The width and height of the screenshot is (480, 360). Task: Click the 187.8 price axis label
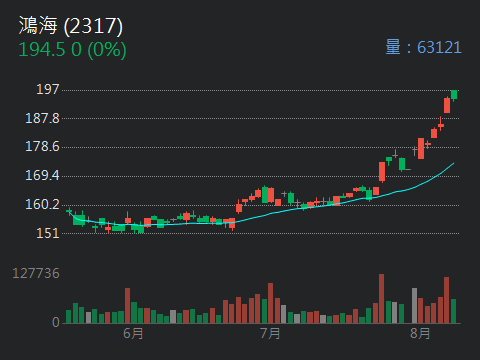click(42, 118)
